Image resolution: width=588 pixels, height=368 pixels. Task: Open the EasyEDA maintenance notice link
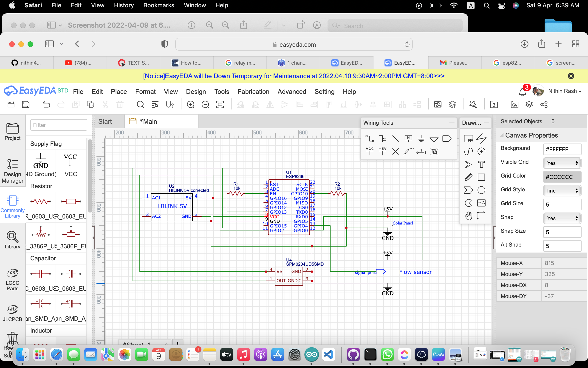tap(294, 76)
